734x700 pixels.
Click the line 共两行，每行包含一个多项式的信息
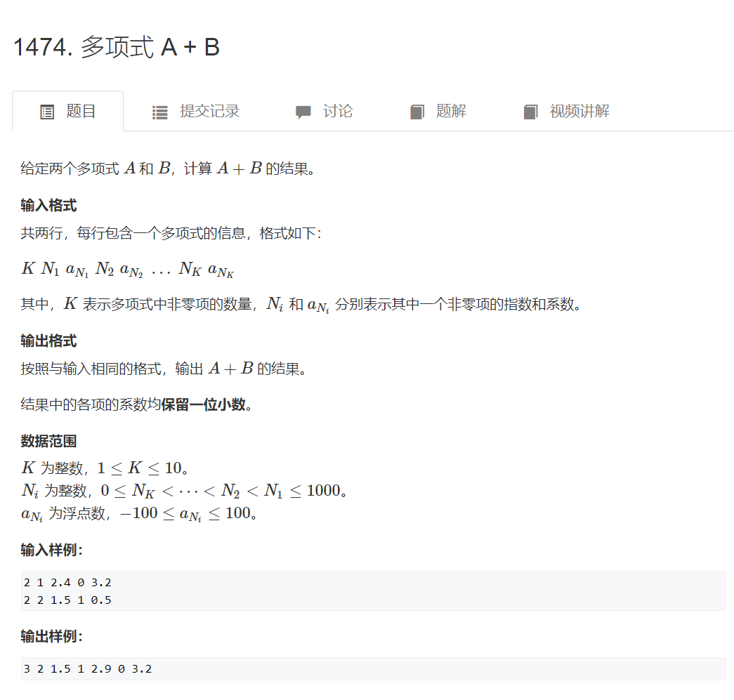pyautogui.click(x=171, y=233)
